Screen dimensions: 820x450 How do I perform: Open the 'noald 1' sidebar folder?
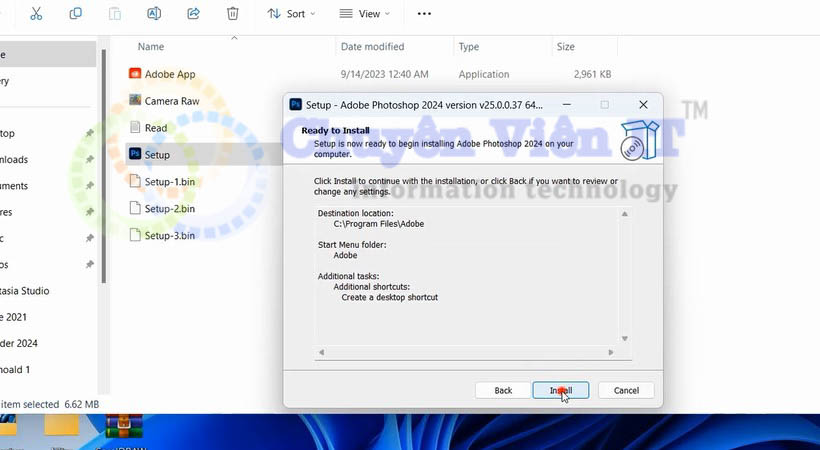pyautogui.click(x=15, y=369)
